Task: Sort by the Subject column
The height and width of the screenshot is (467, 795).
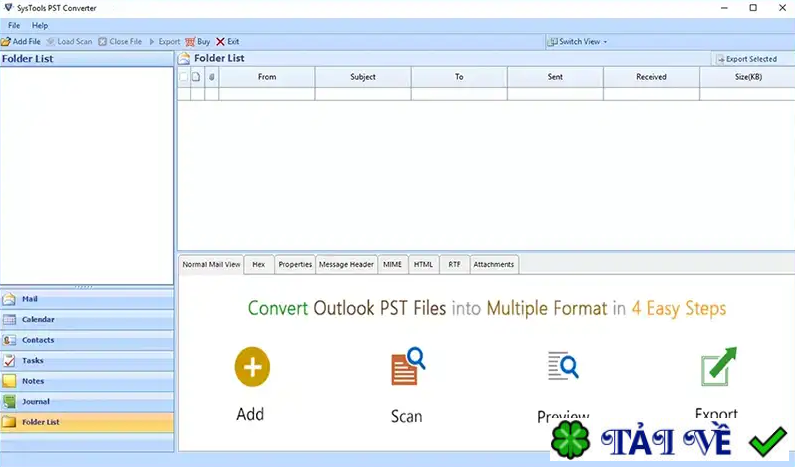Action: tap(363, 77)
